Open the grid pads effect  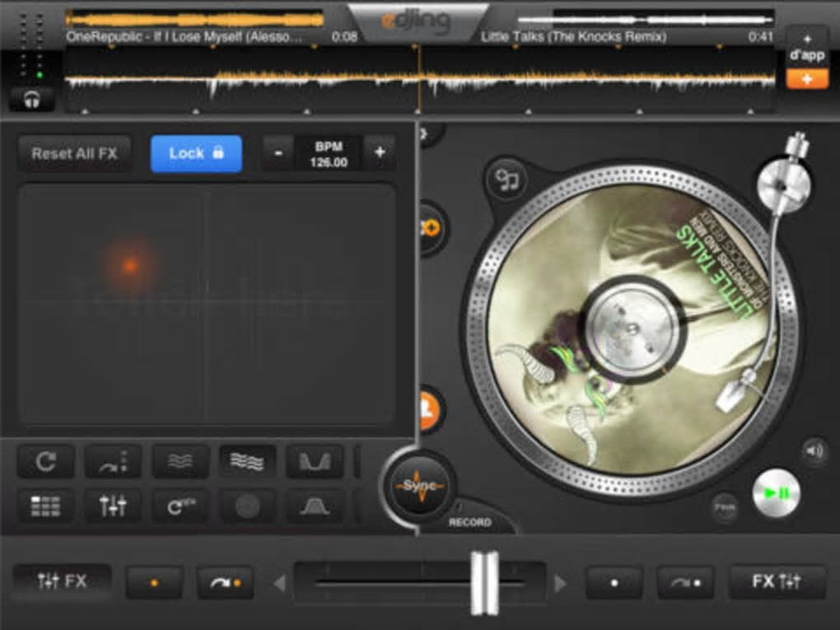(x=45, y=506)
